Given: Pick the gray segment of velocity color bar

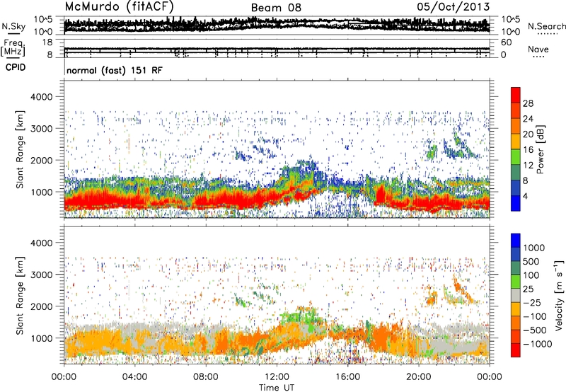Looking at the screenshot, I should coord(516,296).
